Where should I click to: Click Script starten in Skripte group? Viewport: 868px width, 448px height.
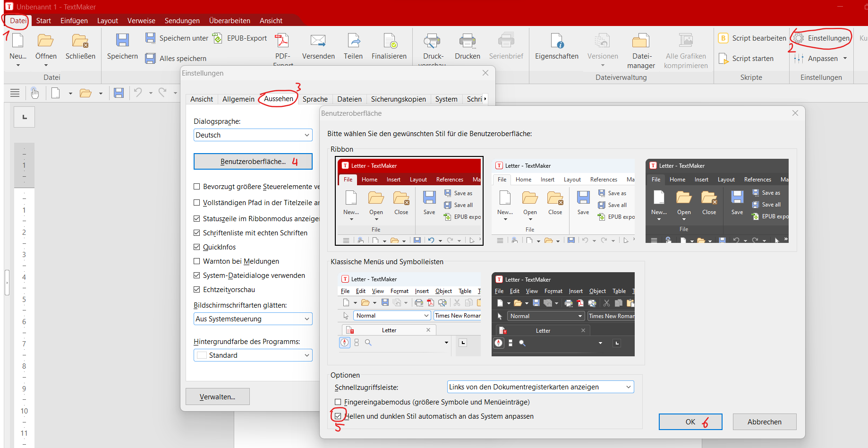point(746,59)
